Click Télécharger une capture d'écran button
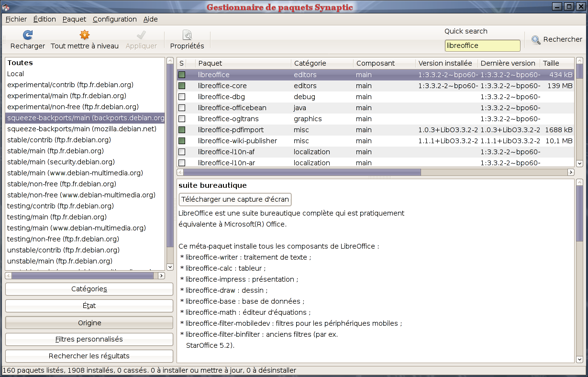 (235, 199)
